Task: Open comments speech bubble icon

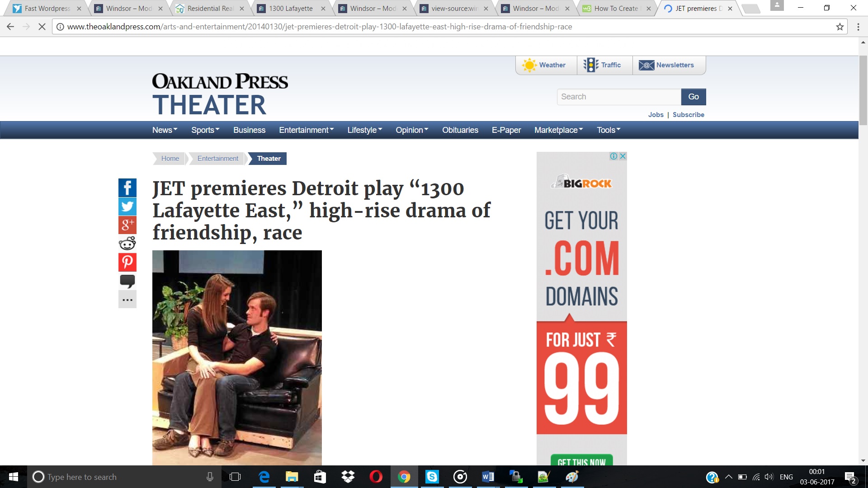Action: click(127, 281)
